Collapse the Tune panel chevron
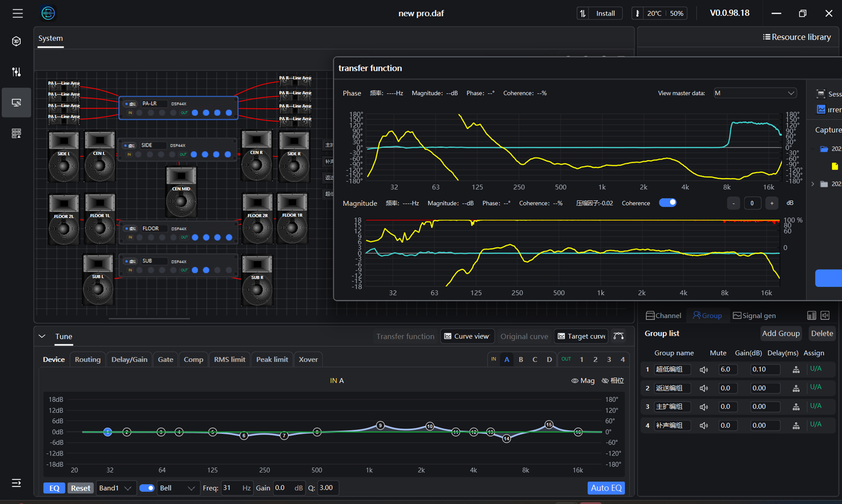The image size is (842, 504). (x=42, y=336)
